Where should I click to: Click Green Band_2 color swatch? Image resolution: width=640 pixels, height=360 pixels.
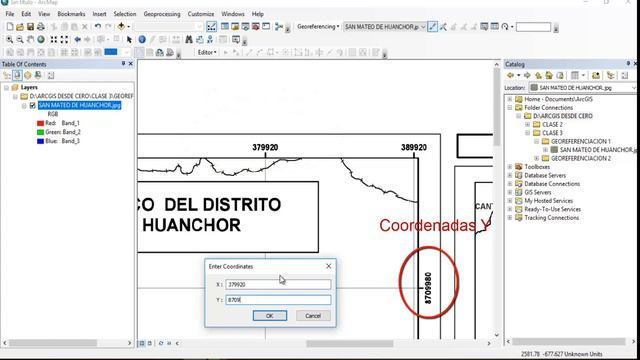(x=40, y=132)
